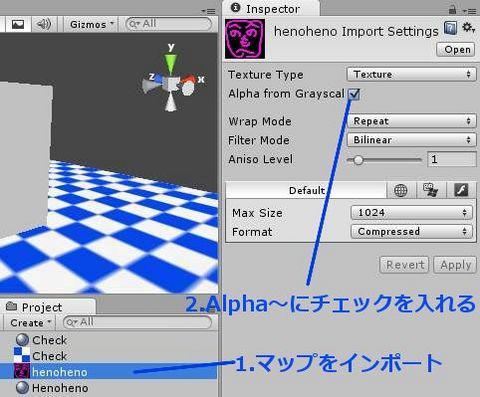Viewport: 480px width, 397px height.
Task: Uncheck Alpha from Grayscale checkbox
Action: [x=354, y=94]
